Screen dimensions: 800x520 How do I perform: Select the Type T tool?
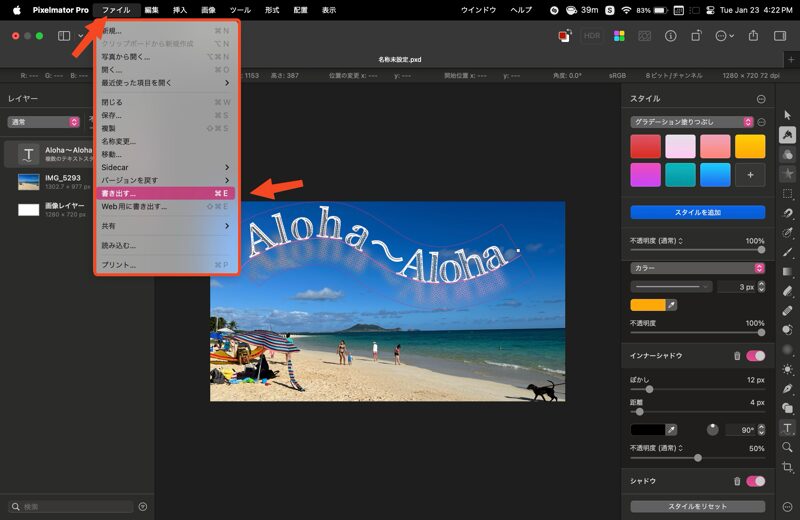pyautogui.click(x=787, y=428)
